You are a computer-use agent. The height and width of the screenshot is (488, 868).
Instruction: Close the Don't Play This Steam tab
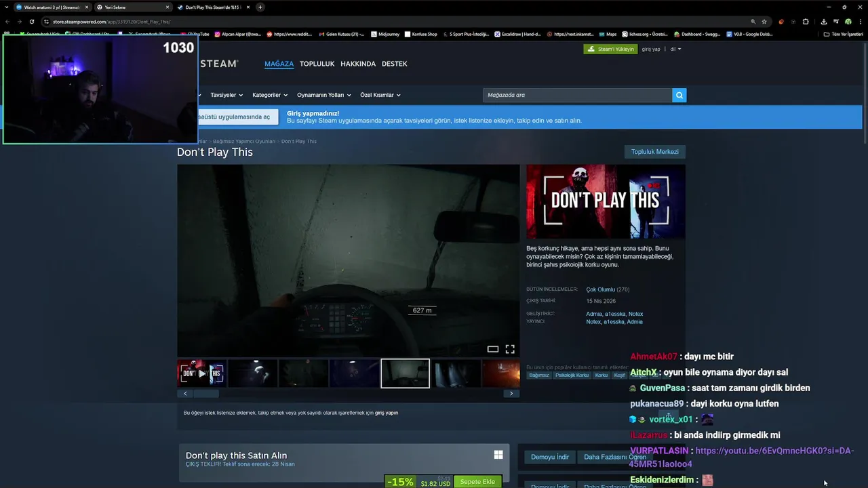(x=248, y=7)
